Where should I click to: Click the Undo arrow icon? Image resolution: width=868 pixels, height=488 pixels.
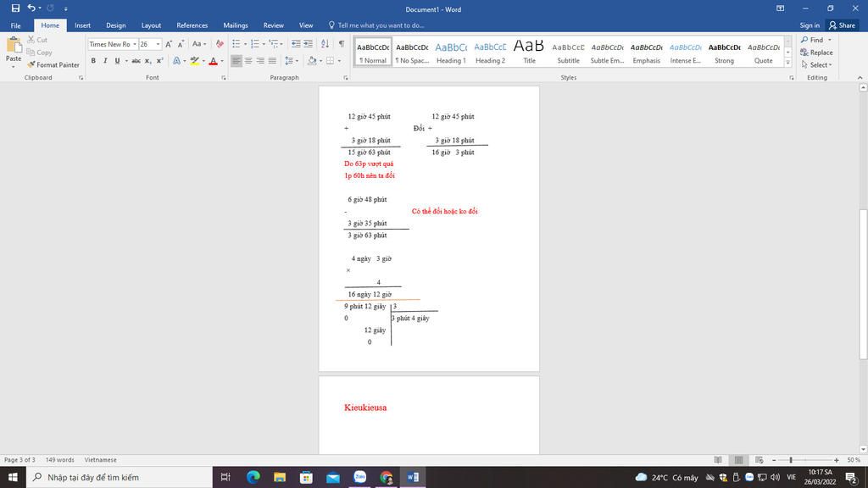point(31,8)
